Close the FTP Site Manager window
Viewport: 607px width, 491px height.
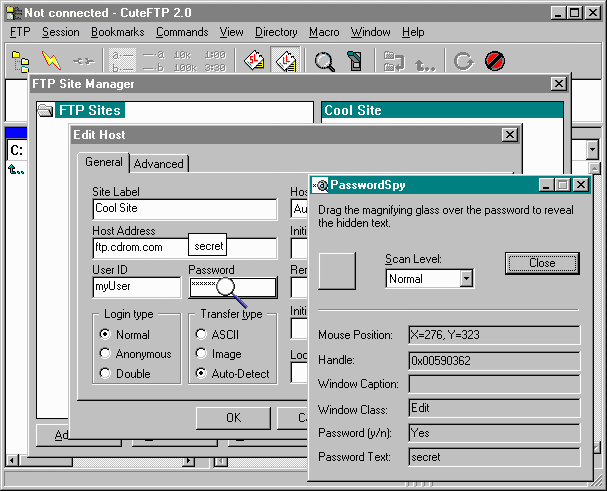559,84
